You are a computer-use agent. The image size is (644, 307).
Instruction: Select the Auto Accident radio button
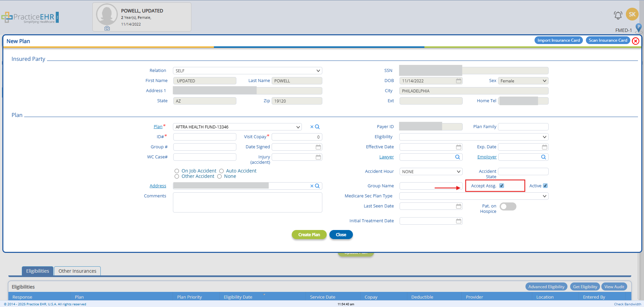222,171
